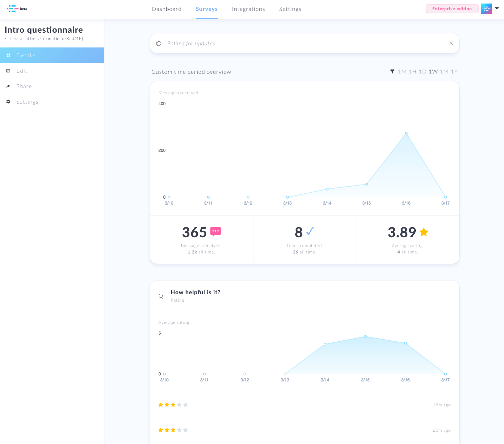The image size is (504, 444).
Task: Click the 3/16 data point in Messages chart
Action: [x=406, y=133]
